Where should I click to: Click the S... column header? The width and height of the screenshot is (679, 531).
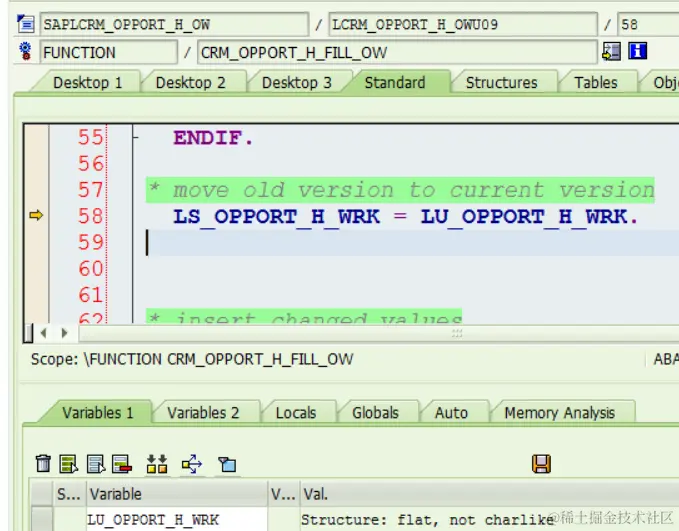tap(69, 494)
